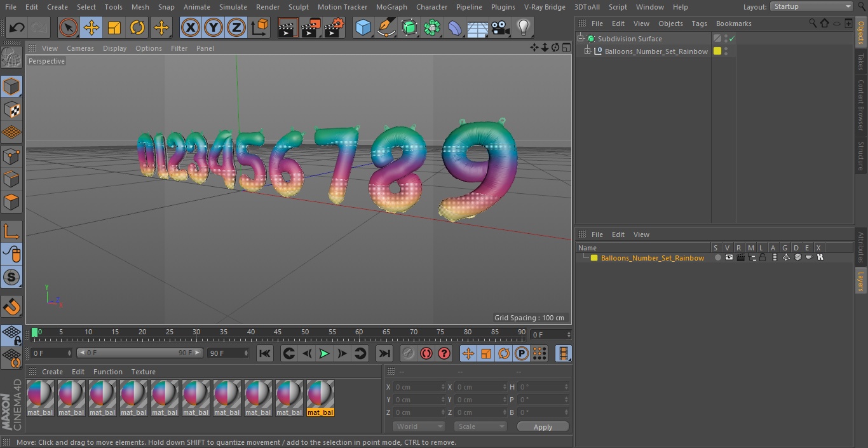Image resolution: width=868 pixels, height=448 pixels.
Task: Play the animation forward
Action: (x=324, y=353)
